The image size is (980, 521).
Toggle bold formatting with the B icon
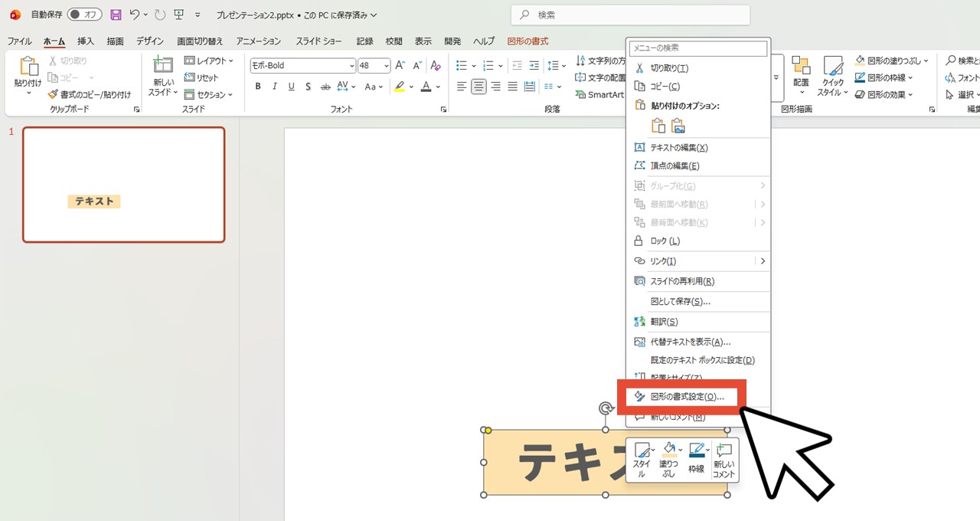click(258, 87)
